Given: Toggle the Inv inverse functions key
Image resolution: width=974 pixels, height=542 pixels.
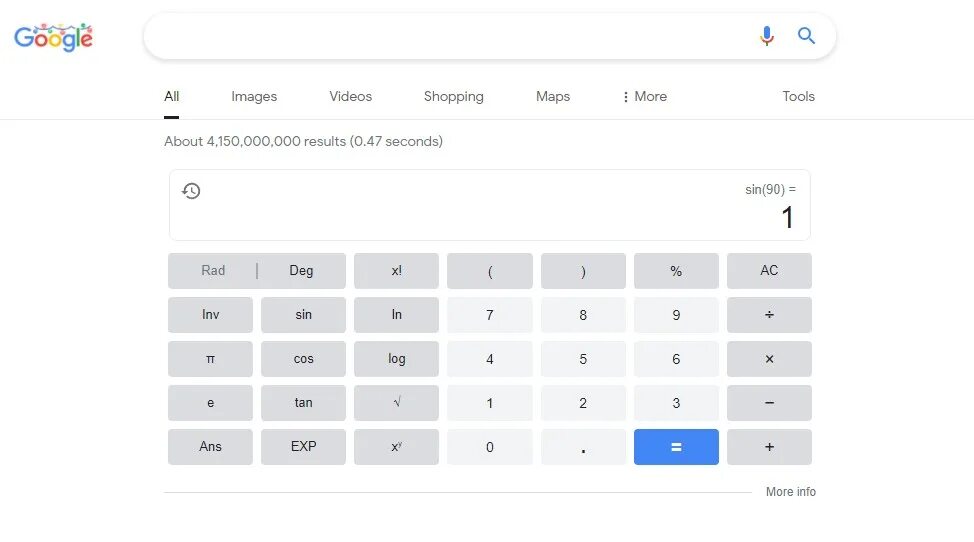Looking at the screenshot, I should click(210, 315).
